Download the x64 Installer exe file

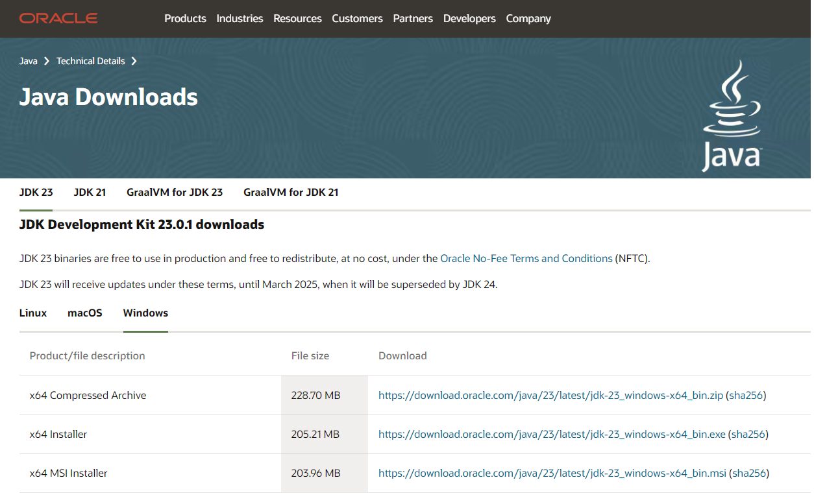552,434
